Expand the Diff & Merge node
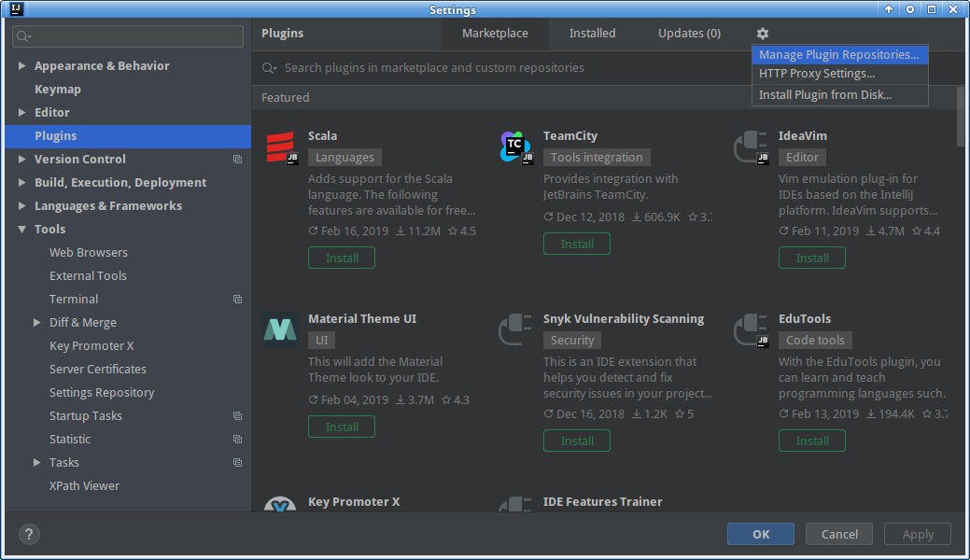Screen dimensions: 970x560 point(37,323)
